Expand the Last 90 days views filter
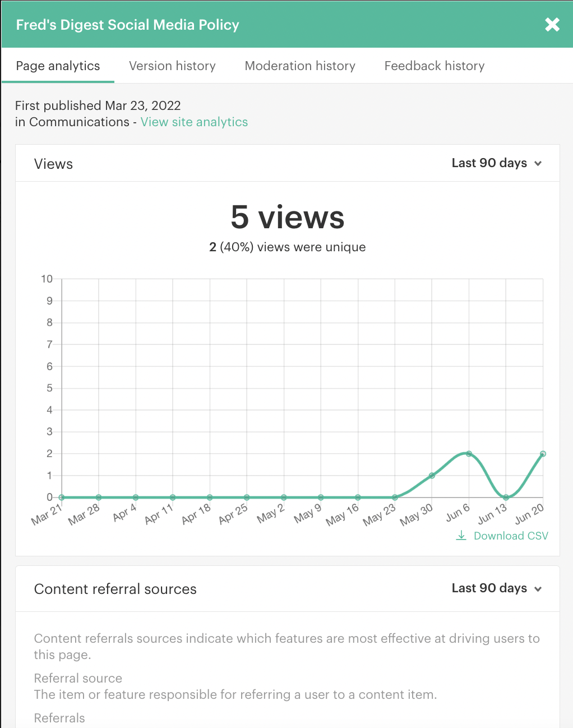The width and height of the screenshot is (573, 728). [x=497, y=163]
